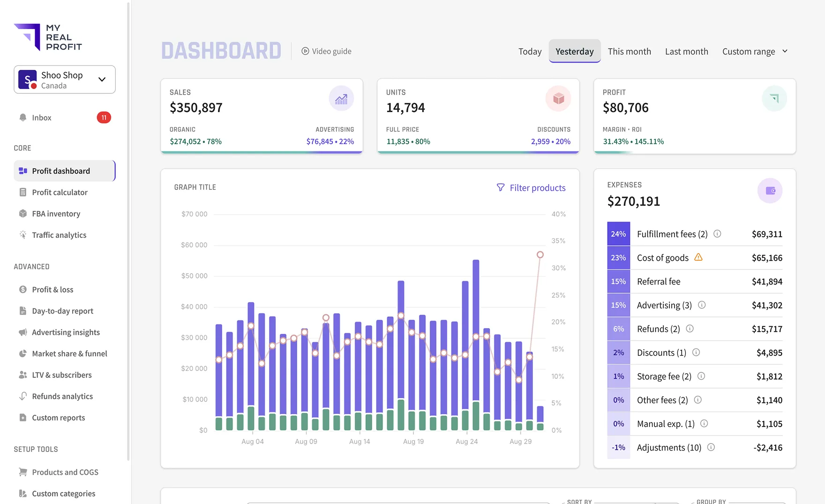Click the highest margin line point
This screenshot has width=825, height=504.
[540, 255]
